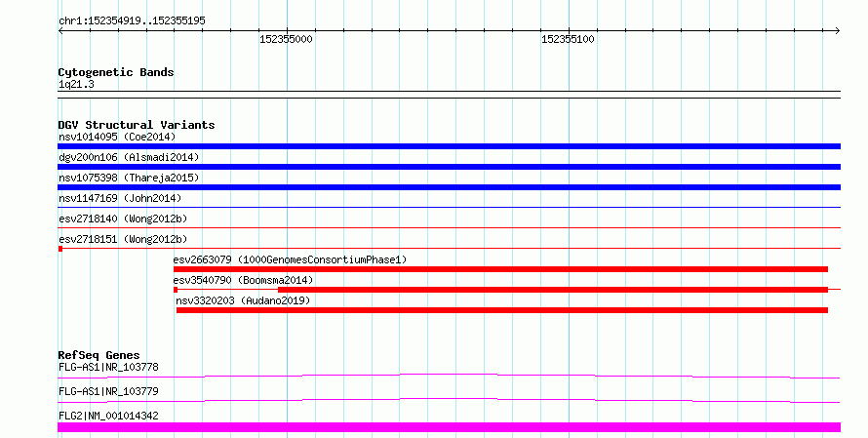Click the DGV Structural Variants heading
868x438 pixels.
point(137,125)
